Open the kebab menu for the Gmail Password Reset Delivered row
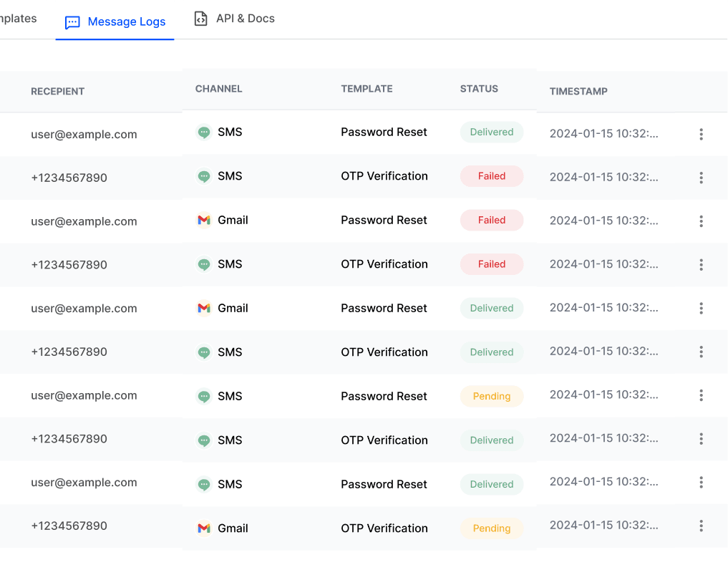Screen dimensions: 728x575 click(x=701, y=308)
